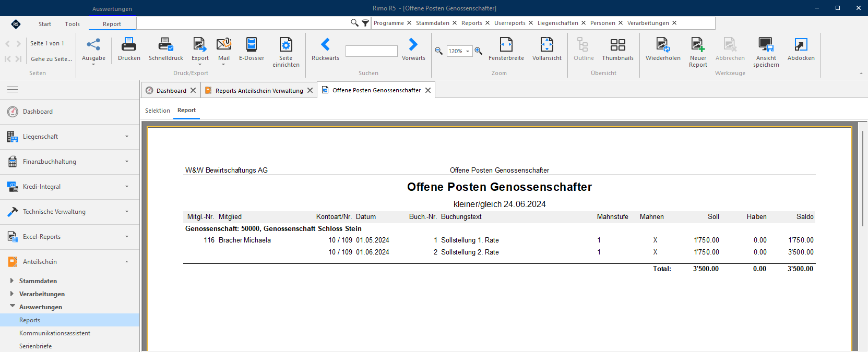This screenshot has height=352, width=868.
Task: Switch to the Selektion sub-tab
Action: [x=158, y=111]
